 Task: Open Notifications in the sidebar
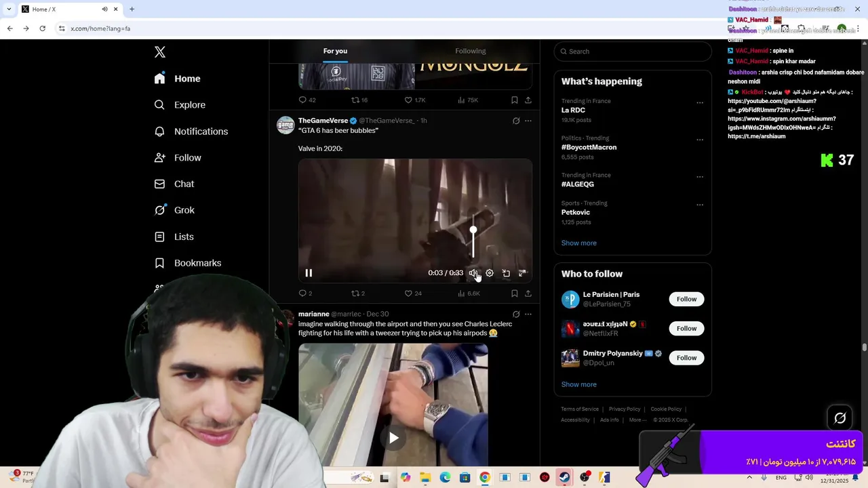click(x=191, y=131)
